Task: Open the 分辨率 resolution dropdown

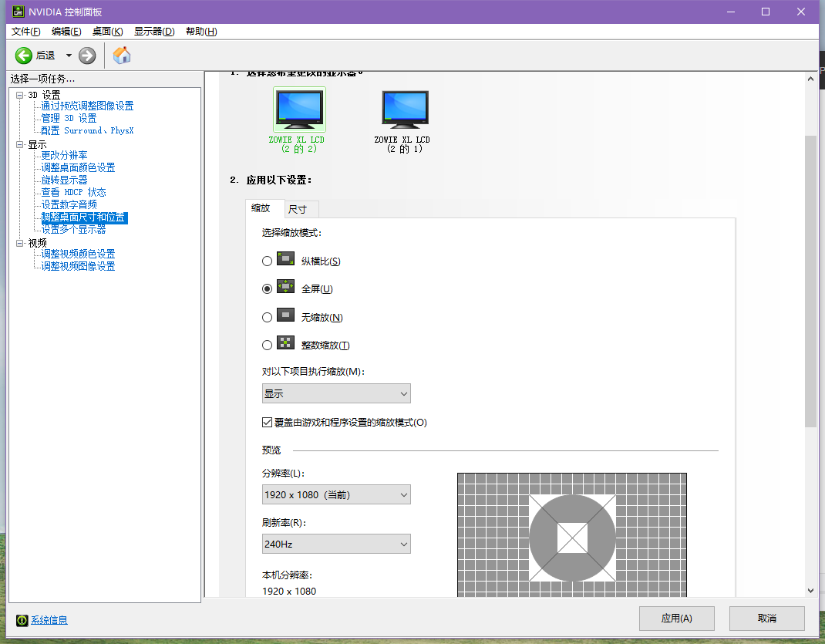Action: pyautogui.click(x=336, y=494)
